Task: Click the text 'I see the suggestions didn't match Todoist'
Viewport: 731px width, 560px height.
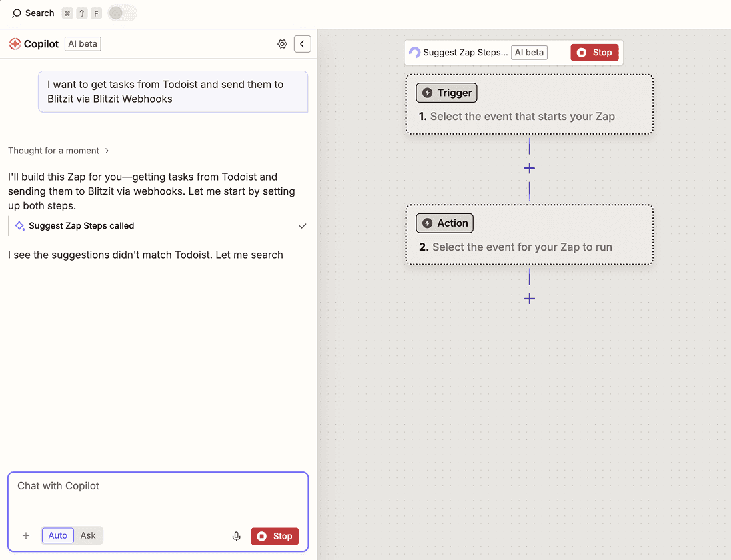Action: coord(110,255)
